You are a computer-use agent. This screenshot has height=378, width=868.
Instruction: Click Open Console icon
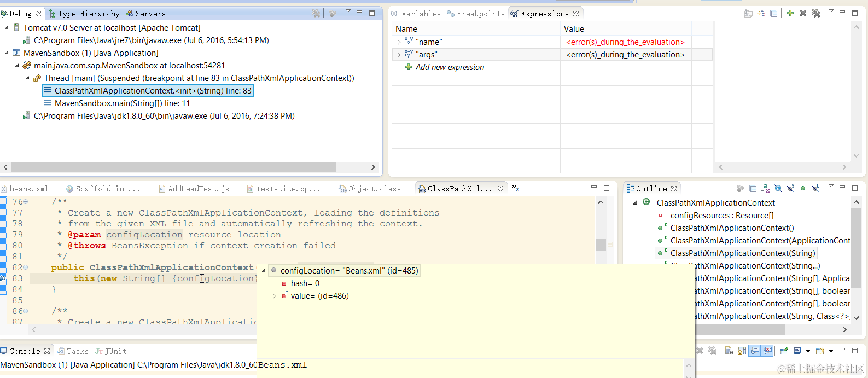[x=820, y=351]
